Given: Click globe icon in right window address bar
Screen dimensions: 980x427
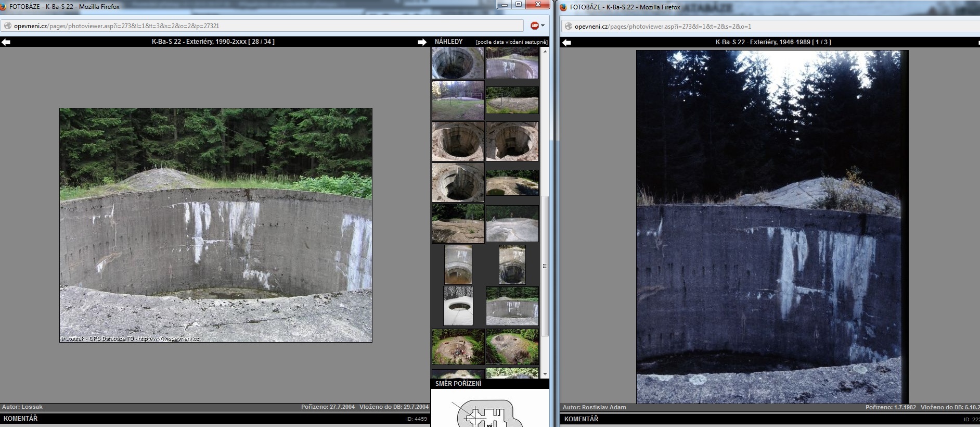Looking at the screenshot, I should pyautogui.click(x=569, y=27).
